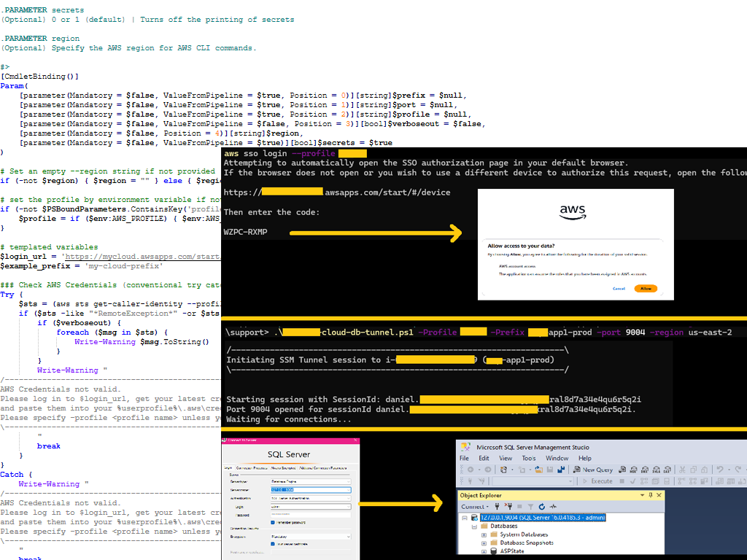Open the Tools menu in SSMS

(528, 458)
